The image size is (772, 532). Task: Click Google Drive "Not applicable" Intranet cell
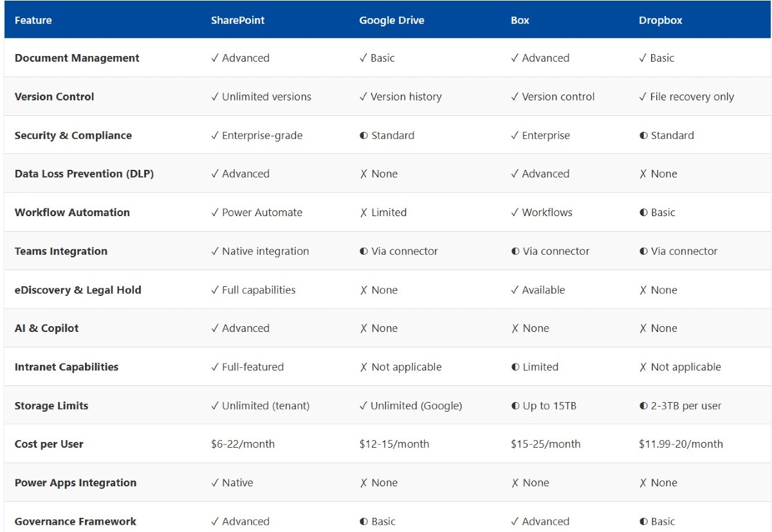[400, 367]
